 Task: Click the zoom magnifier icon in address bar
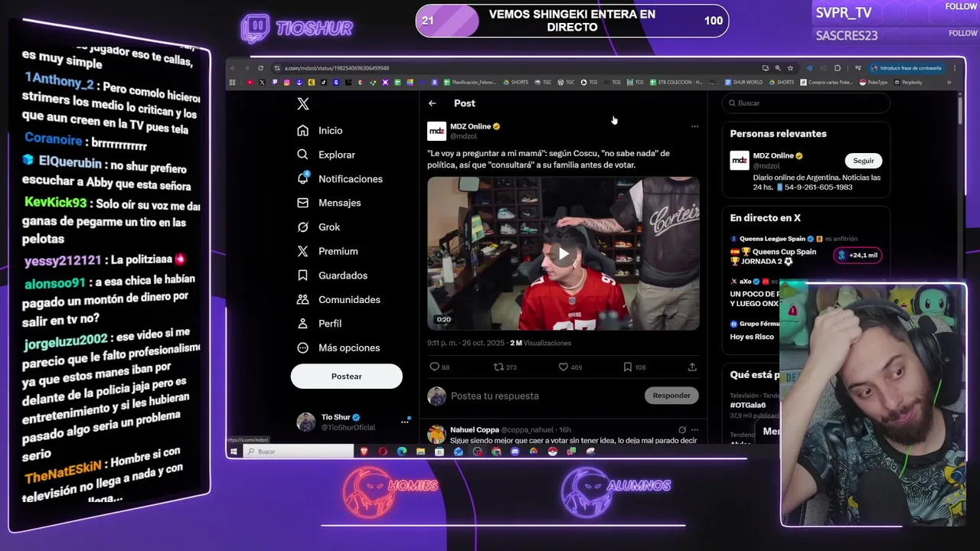778,68
